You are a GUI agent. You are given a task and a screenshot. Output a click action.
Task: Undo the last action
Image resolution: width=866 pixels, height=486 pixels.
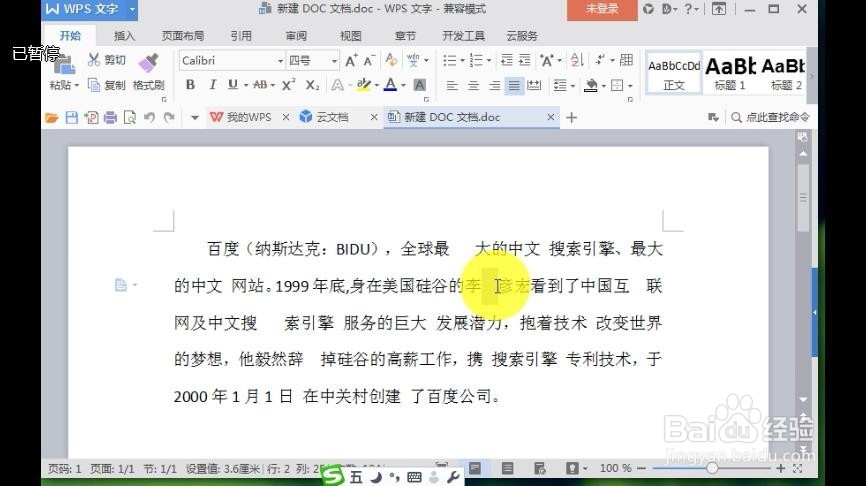point(149,118)
